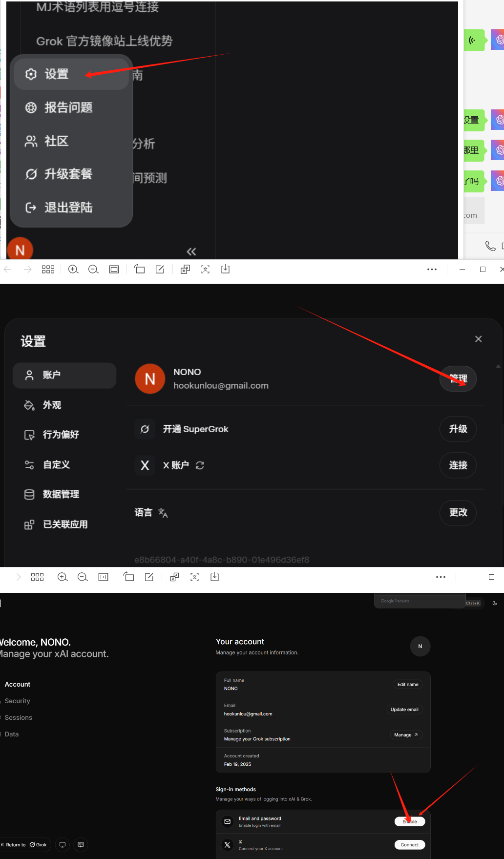The image size is (504, 859).
Task: Open 设置 in the popup menu
Action: [x=56, y=74]
